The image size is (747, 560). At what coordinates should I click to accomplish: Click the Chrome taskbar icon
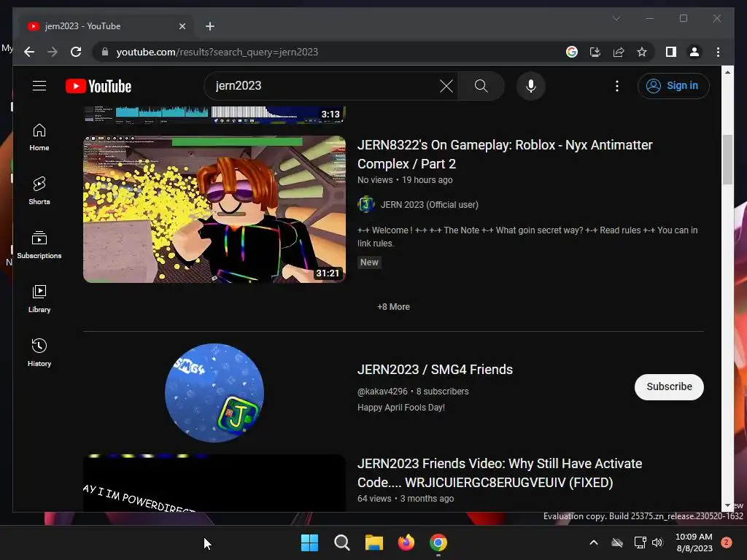pos(438,542)
